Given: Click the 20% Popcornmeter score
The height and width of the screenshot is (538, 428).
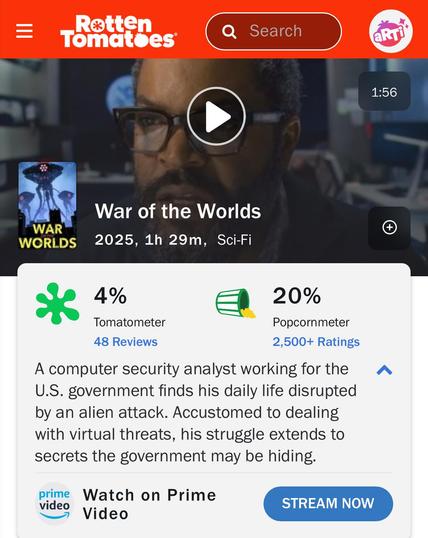Looking at the screenshot, I should pos(297,295).
